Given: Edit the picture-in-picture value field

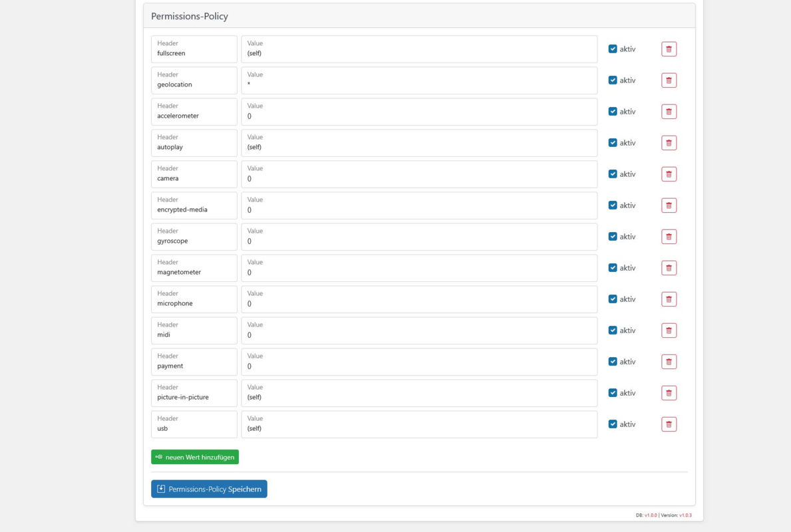Looking at the screenshot, I should pos(419,393).
